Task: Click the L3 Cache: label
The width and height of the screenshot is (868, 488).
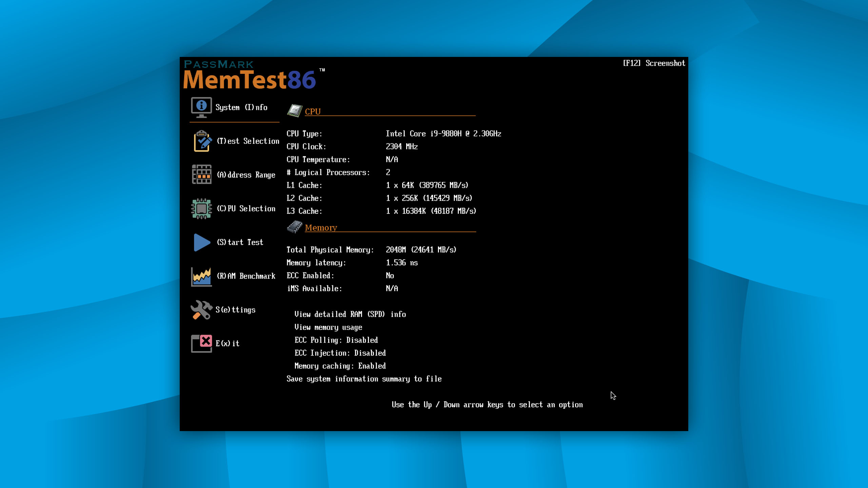Action: tap(304, 211)
